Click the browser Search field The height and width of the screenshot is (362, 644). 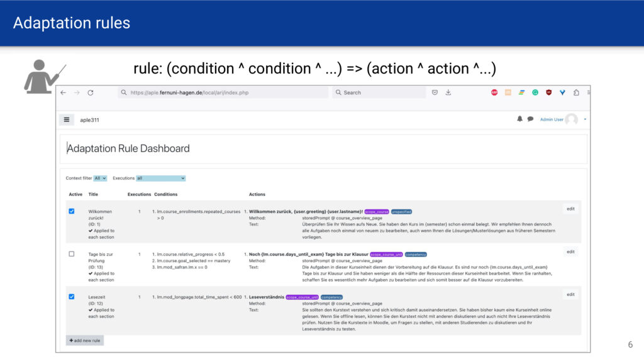point(379,92)
